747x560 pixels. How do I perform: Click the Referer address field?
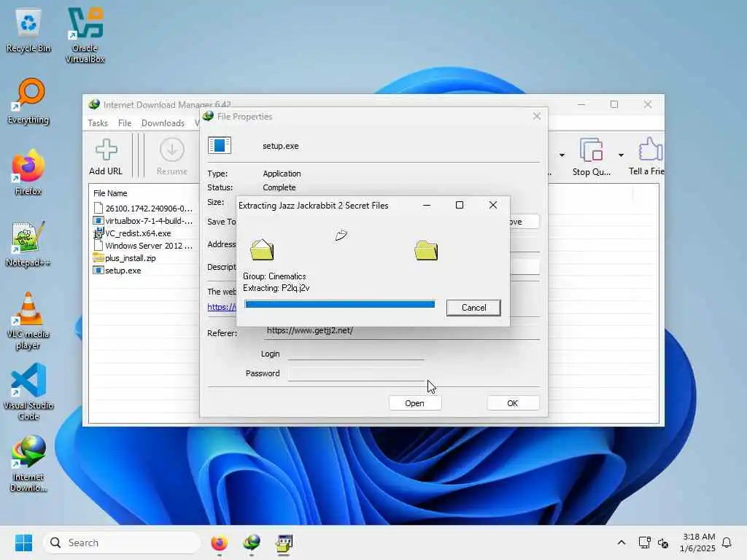tap(401, 331)
